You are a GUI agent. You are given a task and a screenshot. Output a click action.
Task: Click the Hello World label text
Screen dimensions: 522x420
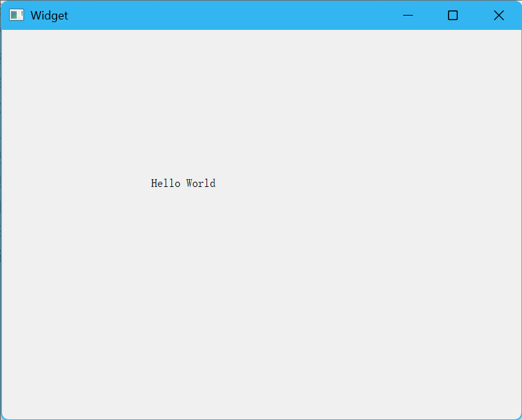pyautogui.click(x=183, y=183)
